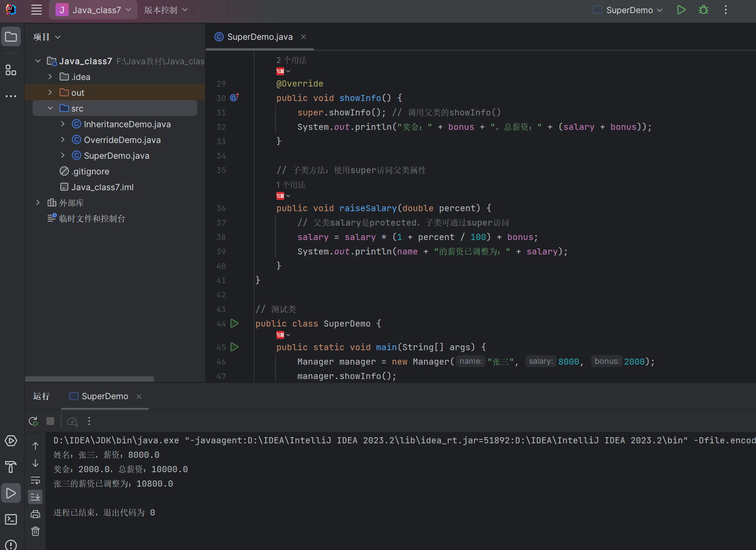The width and height of the screenshot is (756, 550).
Task: Select InheritanceDemo.java in the project tree
Action: (x=127, y=124)
